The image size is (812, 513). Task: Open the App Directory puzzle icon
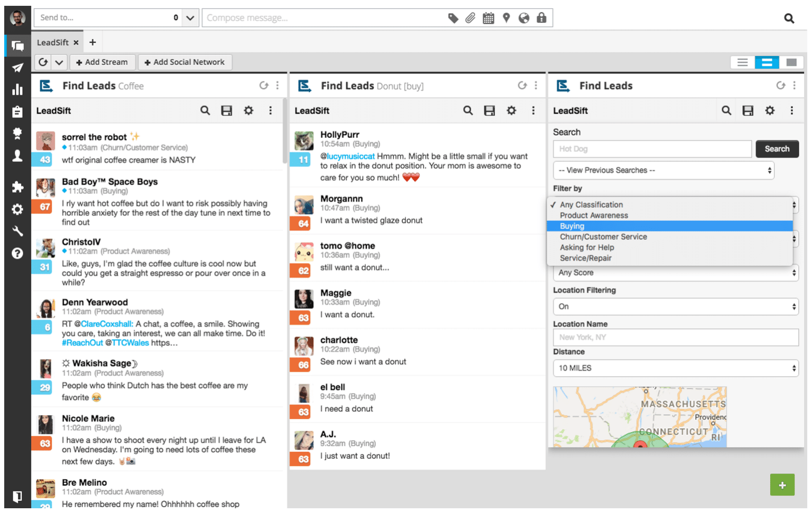[17, 186]
